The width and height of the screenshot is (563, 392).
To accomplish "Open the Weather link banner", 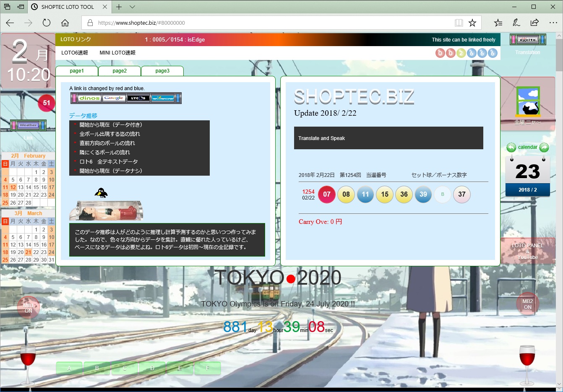I will click(x=28, y=125).
